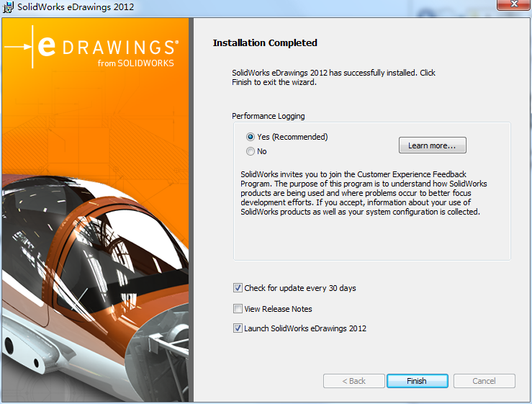Open the Learn more... information

432,145
